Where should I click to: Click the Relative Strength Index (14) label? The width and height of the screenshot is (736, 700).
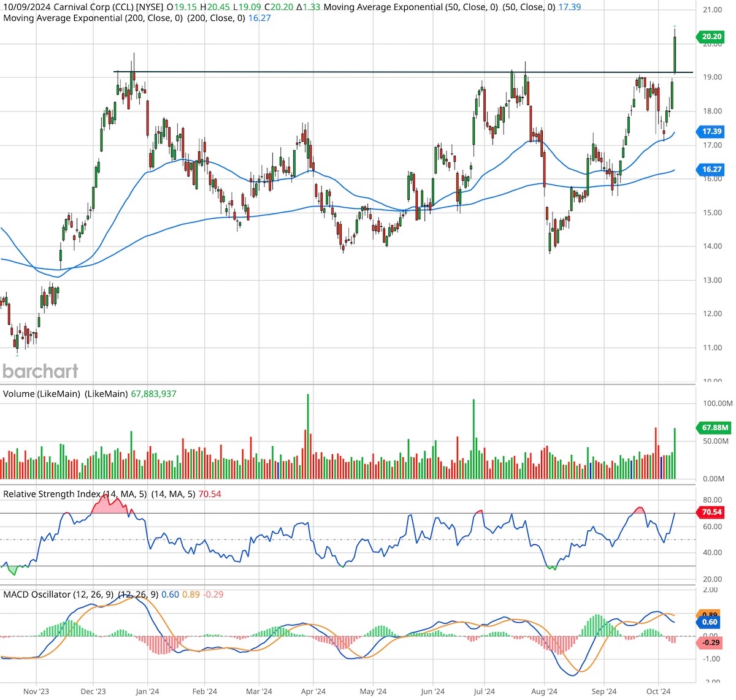click(74, 494)
